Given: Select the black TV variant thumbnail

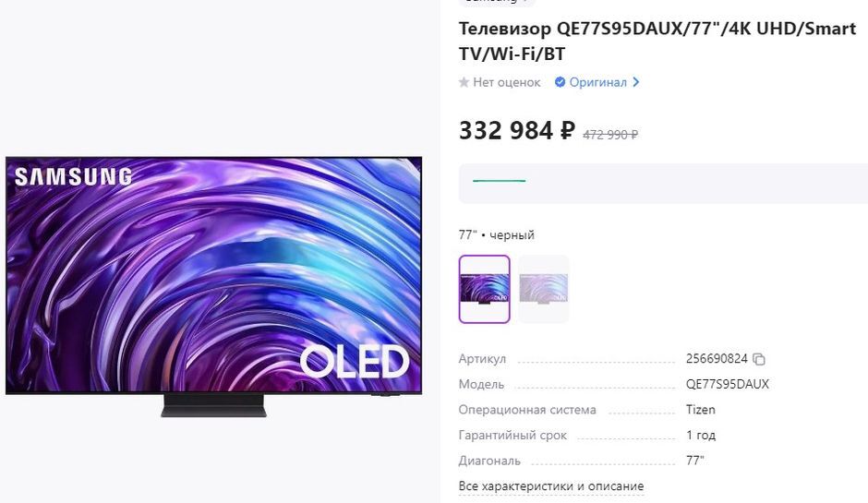Looking at the screenshot, I should [x=485, y=289].
